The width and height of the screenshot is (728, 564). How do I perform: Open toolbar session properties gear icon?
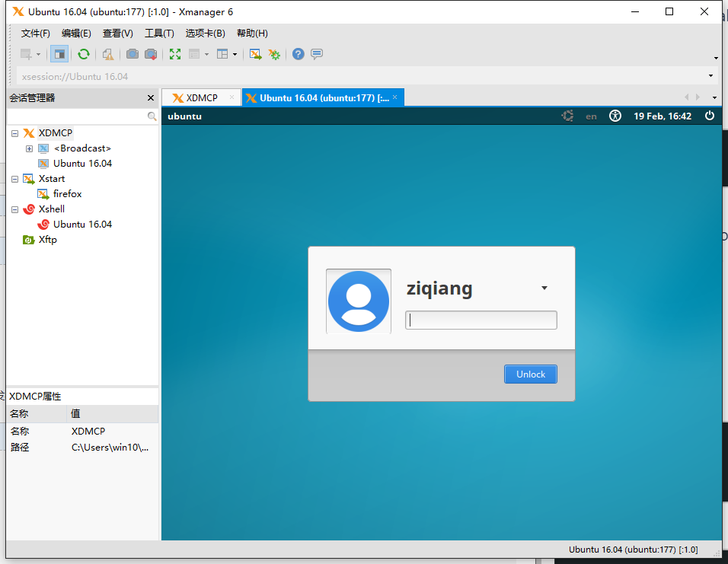[274, 54]
